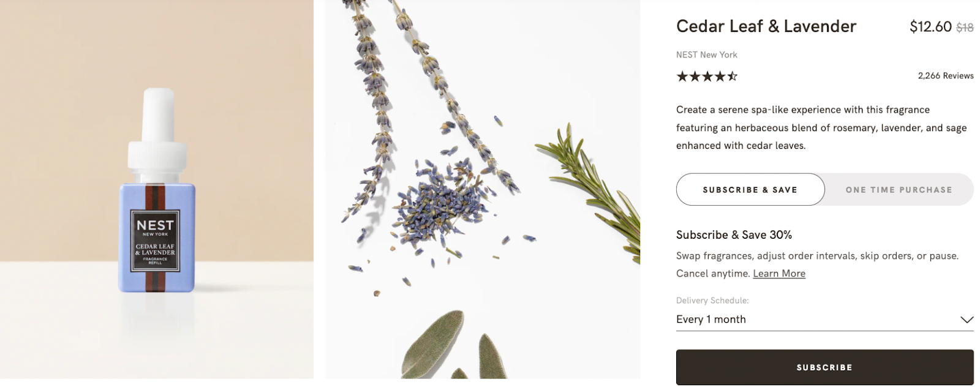This screenshot has width=980, height=390.
Task: Click the Delivery Schedule chevron arrow
Action: [967, 320]
